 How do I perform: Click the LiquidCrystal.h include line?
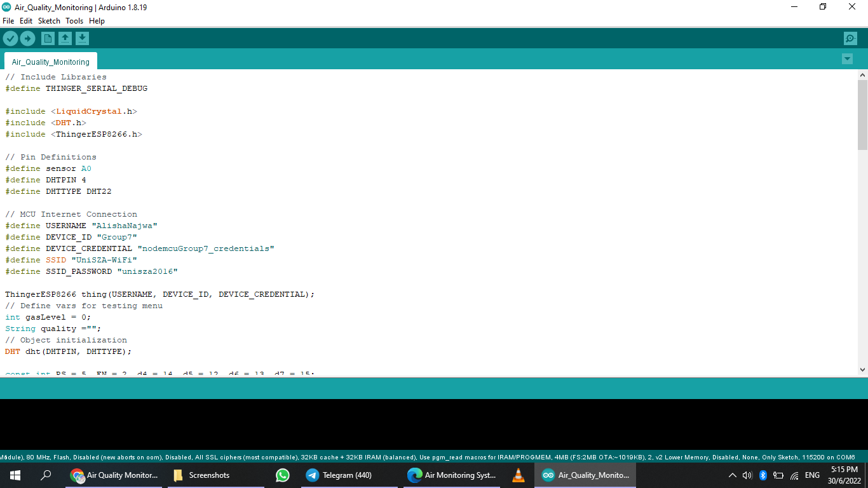click(71, 111)
